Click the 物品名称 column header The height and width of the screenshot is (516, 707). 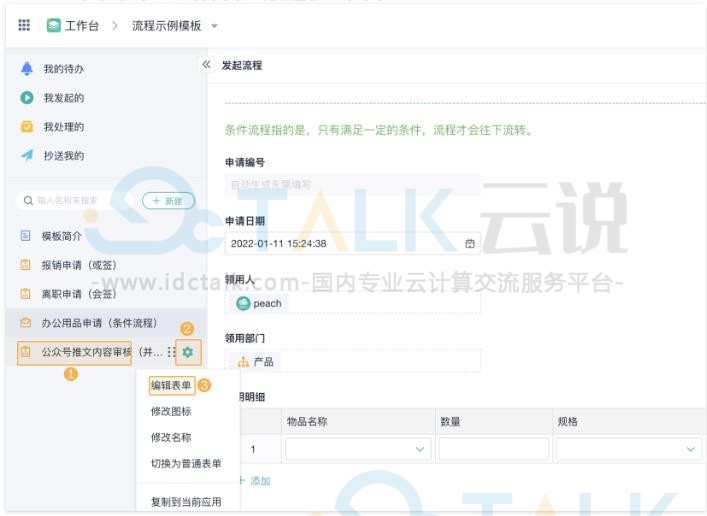pos(307,422)
